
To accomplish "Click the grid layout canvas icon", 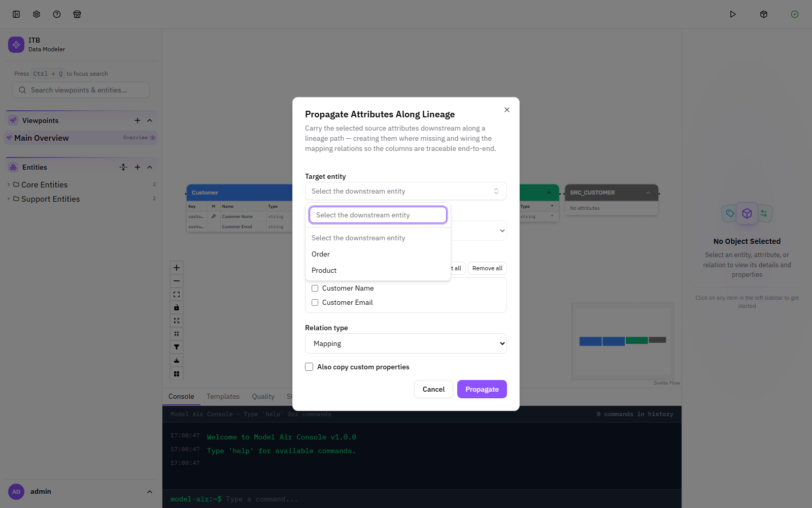I will click(177, 374).
